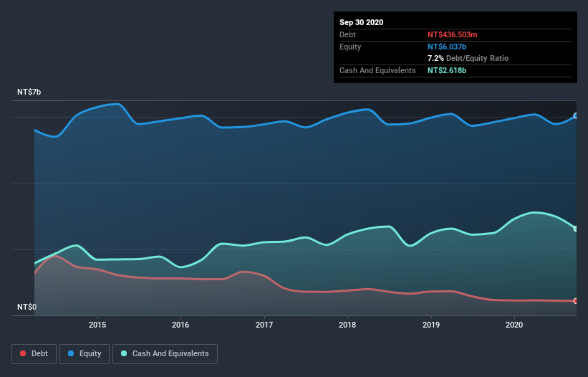The height and width of the screenshot is (377, 588).
Task: Toggle the Cash And Equivalents legend button
Action: pos(165,354)
